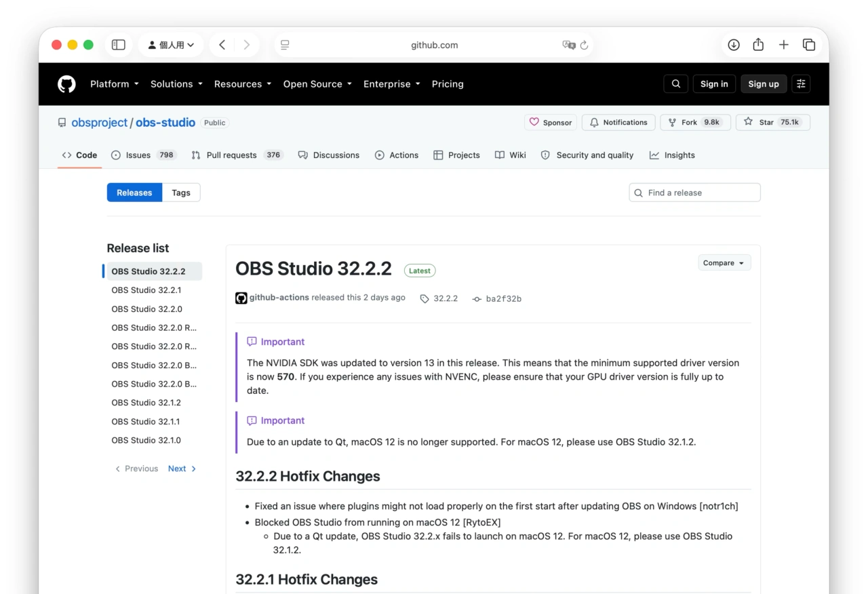
Task: Click the Find a release search field
Action: (x=694, y=193)
